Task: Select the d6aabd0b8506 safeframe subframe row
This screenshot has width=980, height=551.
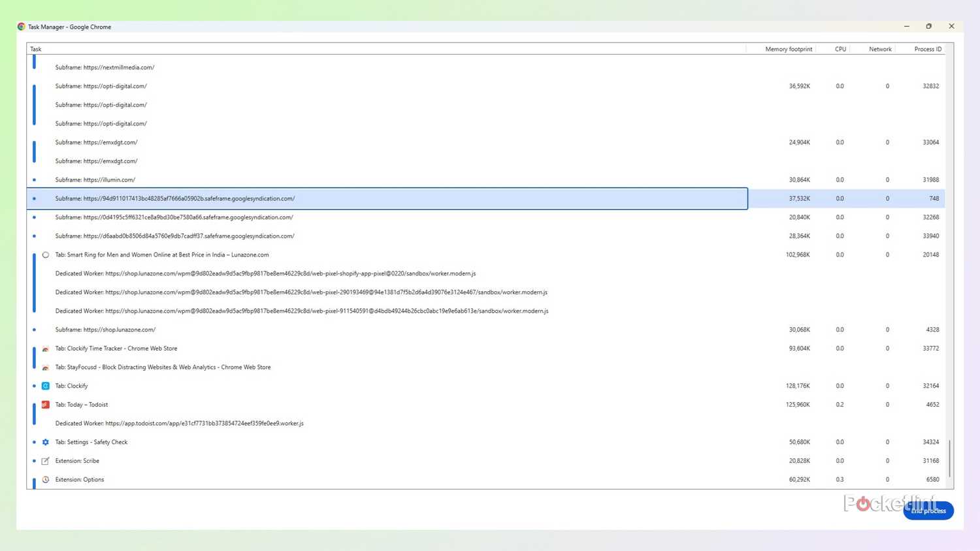Action: pyautogui.click(x=485, y=236)
